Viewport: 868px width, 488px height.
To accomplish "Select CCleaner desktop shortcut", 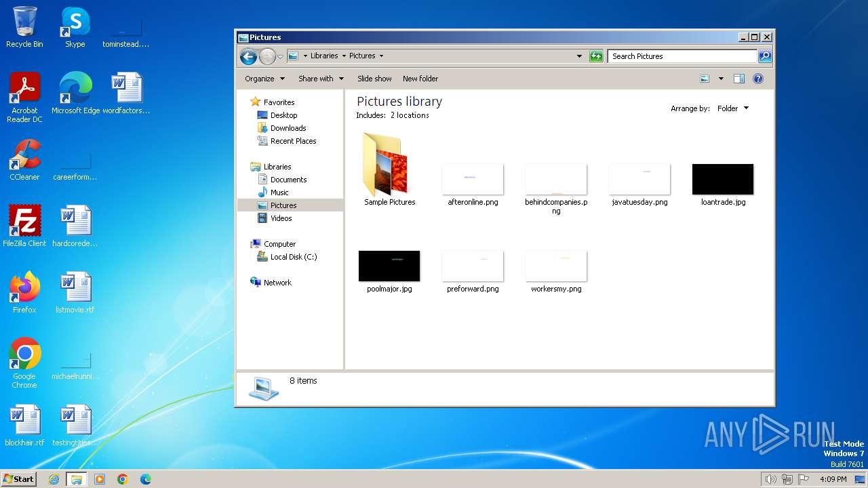I will point(24,160).
